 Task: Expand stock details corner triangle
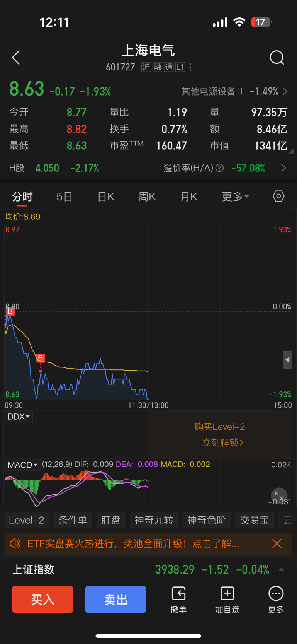coord(291,152)
